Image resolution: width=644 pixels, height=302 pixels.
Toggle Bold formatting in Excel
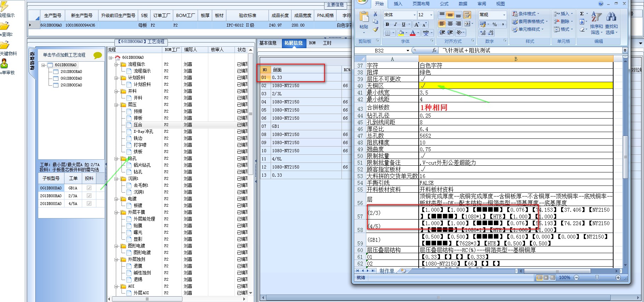387,24
